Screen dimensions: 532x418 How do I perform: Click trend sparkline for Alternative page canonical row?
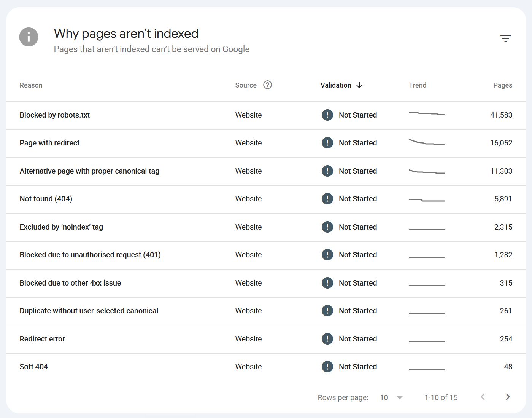[x=427, y=171]
